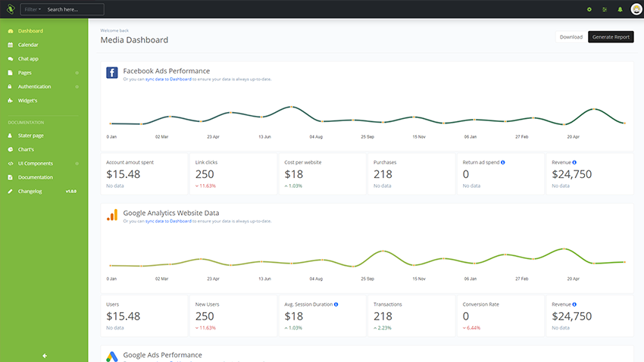
Task: Go to Calendar in the sidebar
Action: point(28,45)
